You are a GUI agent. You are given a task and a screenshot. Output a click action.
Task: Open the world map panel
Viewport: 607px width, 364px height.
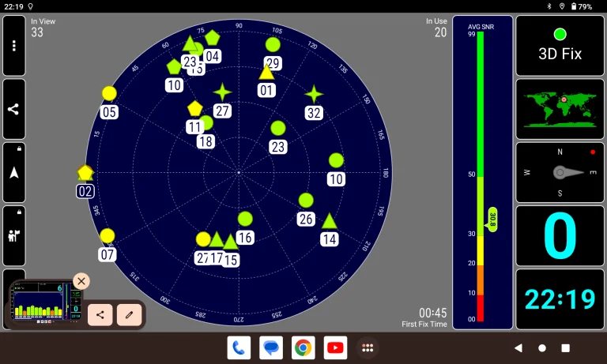560,108
